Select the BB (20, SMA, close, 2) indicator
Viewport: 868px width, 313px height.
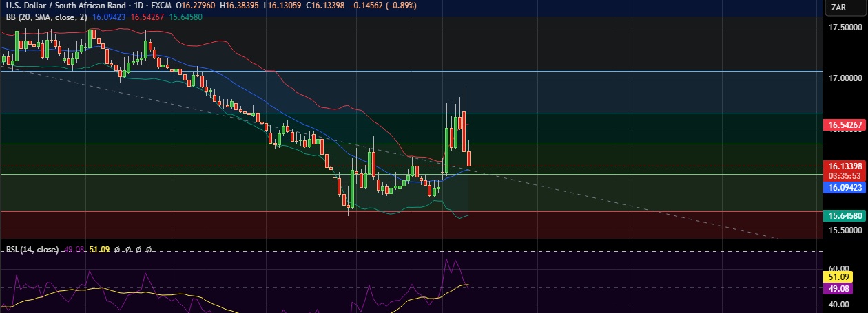pyautogui.click(x=47, y=17)
